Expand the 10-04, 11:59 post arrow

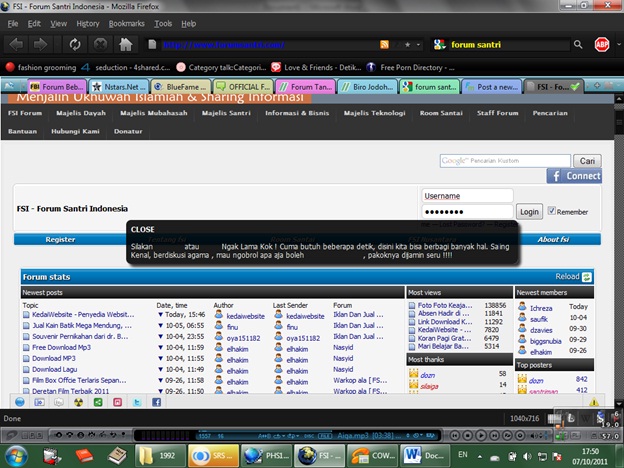[x=160, y=347]
